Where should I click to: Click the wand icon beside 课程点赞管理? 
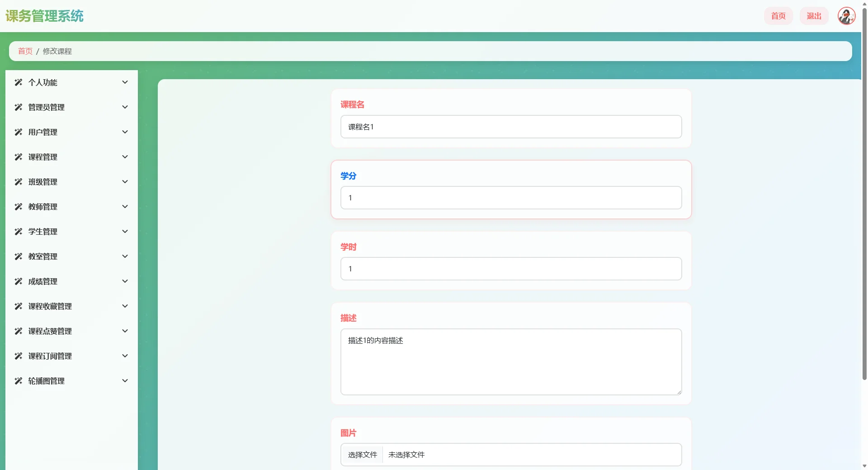point(18,331)
